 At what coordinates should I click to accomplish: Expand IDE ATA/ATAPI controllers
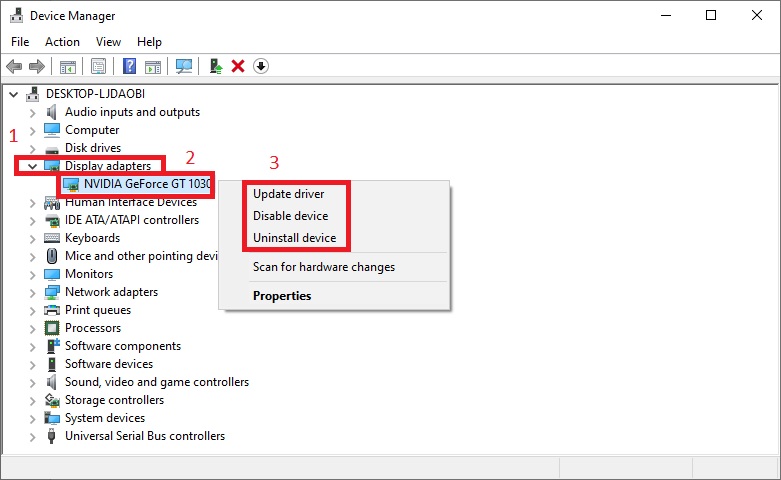[x=32, y=221]
